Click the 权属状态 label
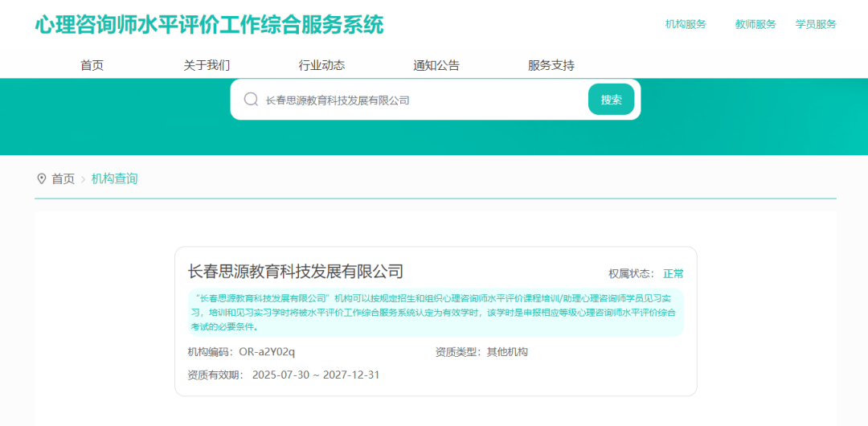 [632, 273]
